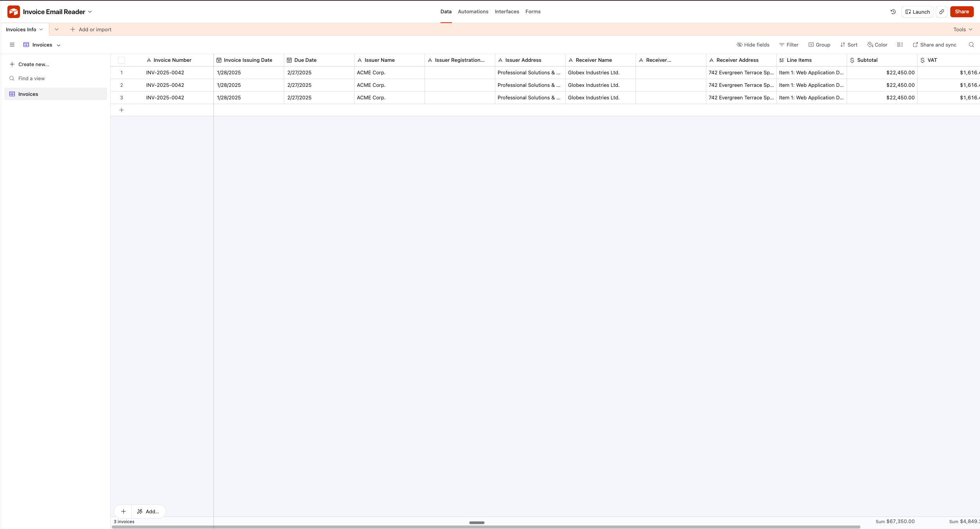980x529 pixels.
Task: Click the row height icon
Action: pos(899,45)
